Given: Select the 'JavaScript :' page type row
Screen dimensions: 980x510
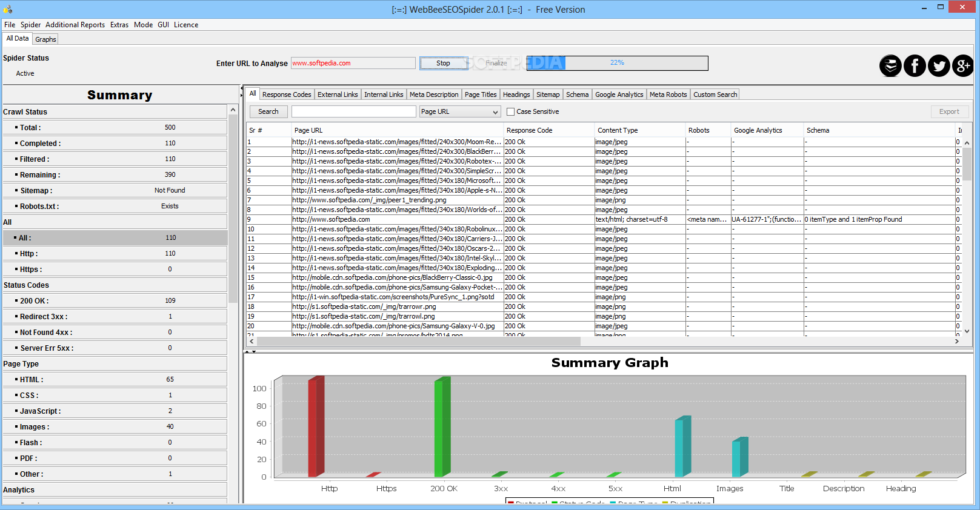Looking at the screenshot, I should pyautogui.click(x=115, y=411).
